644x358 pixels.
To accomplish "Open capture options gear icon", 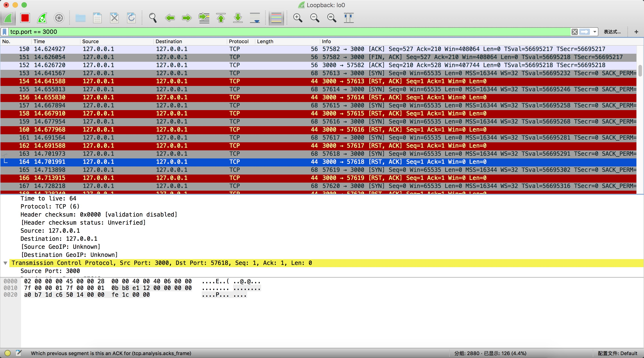I will (x=59, y=18).
